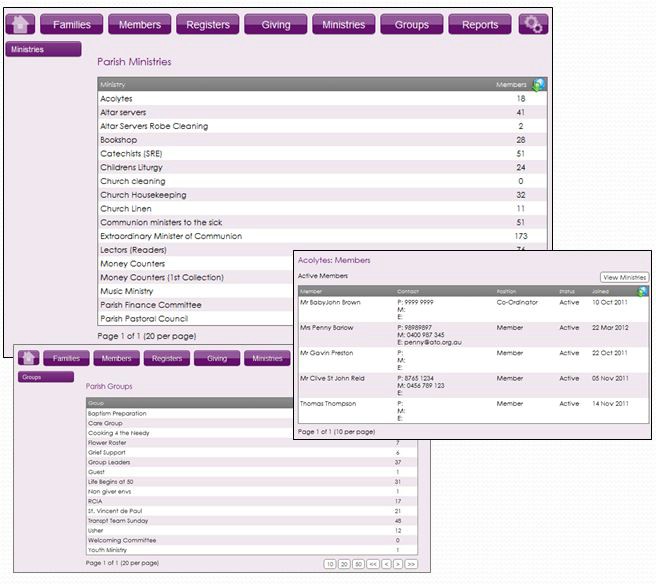This screenshot has width=656, height=584.
Task: Open St. Vincent de Paul group row
Action: click(x=252, y=511)
